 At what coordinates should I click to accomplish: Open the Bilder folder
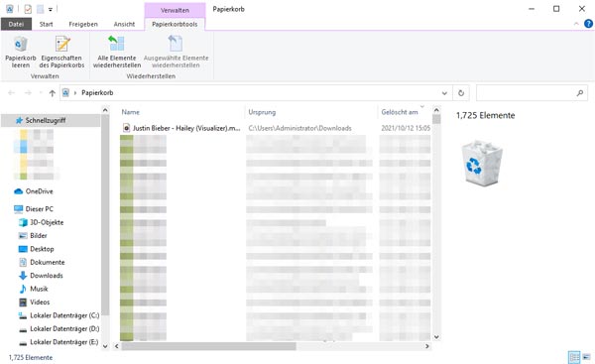coord(39,236)
